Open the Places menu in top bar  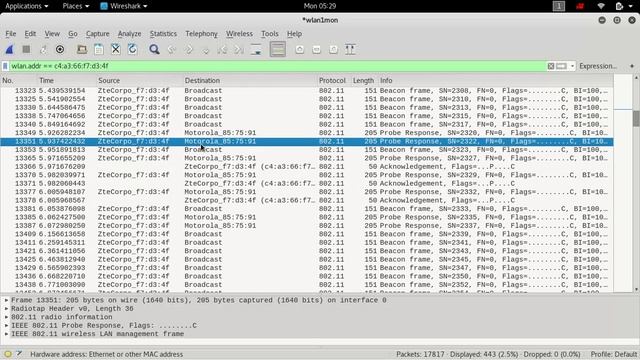pyautogui.click(x=76, y=6)
